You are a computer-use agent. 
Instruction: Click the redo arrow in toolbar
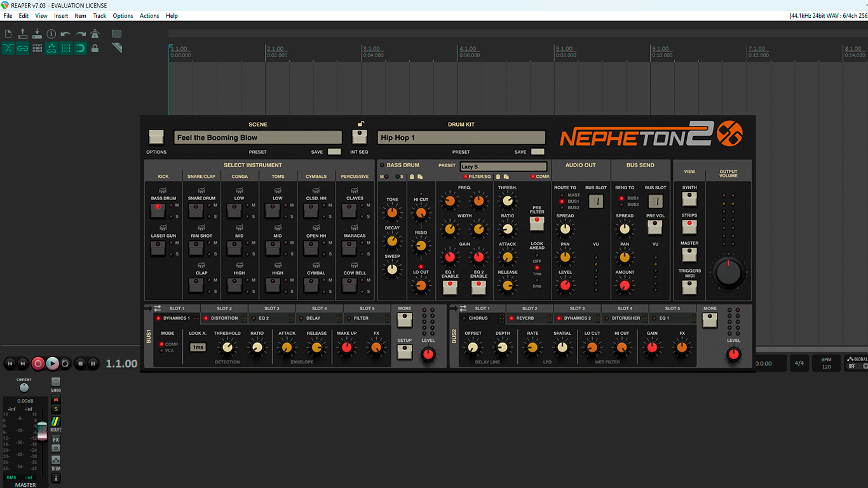click(x=81, y=34)
